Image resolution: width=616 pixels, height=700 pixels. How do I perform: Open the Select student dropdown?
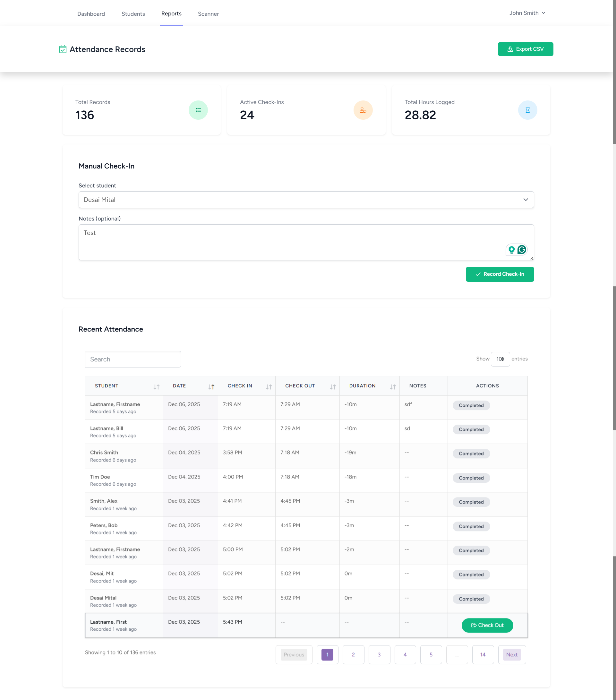[306, 200]
